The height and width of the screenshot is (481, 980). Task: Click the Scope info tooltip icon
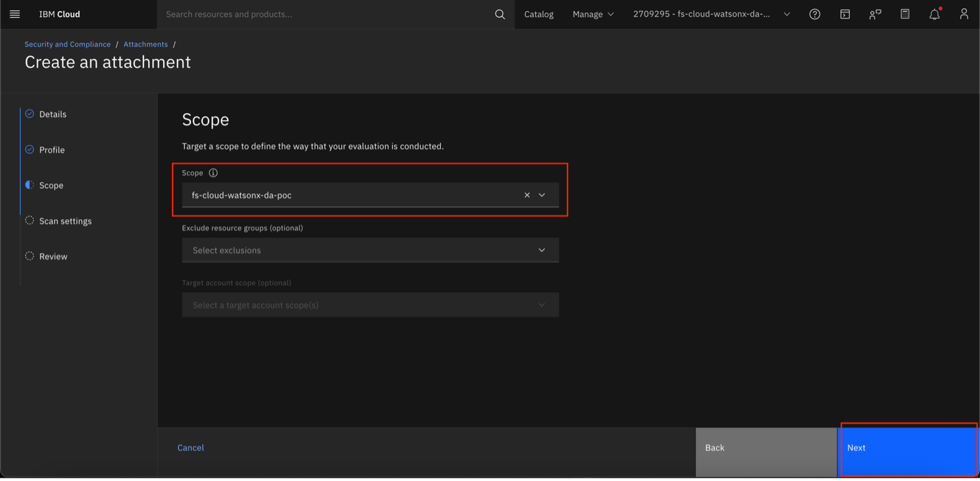click(x=213, y=173)
